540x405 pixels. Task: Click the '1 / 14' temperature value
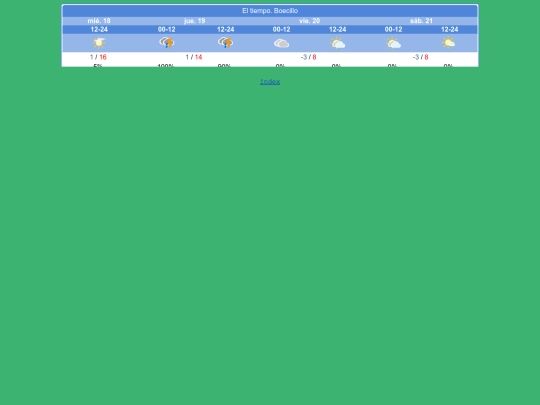pyautogui.click(x=194, y=57)
